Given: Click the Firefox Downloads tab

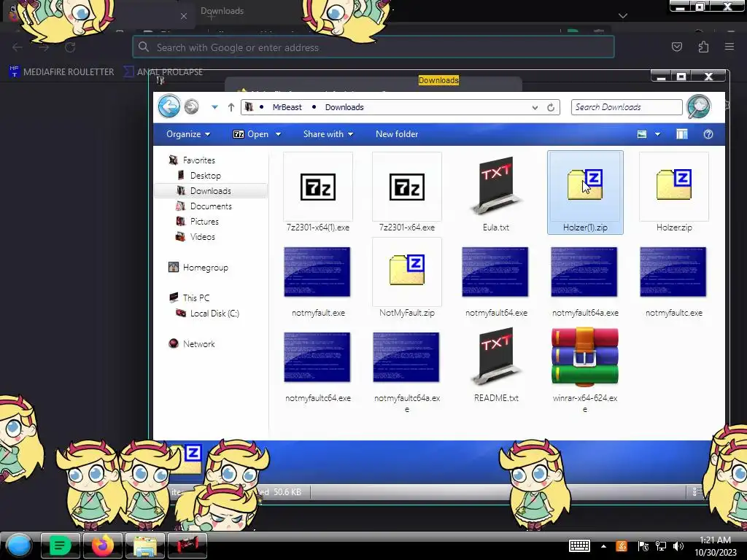Looking at the screenshot, I should [222, 11].
